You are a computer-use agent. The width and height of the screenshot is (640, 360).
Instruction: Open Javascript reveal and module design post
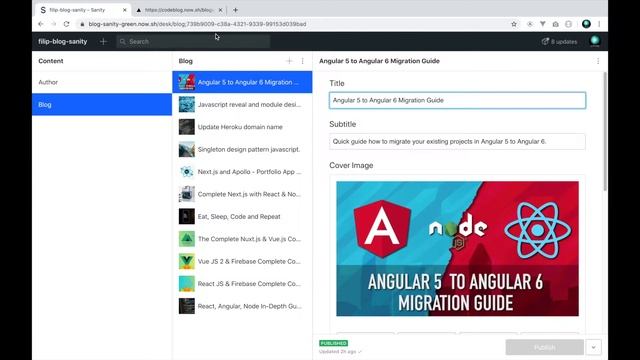242,104
